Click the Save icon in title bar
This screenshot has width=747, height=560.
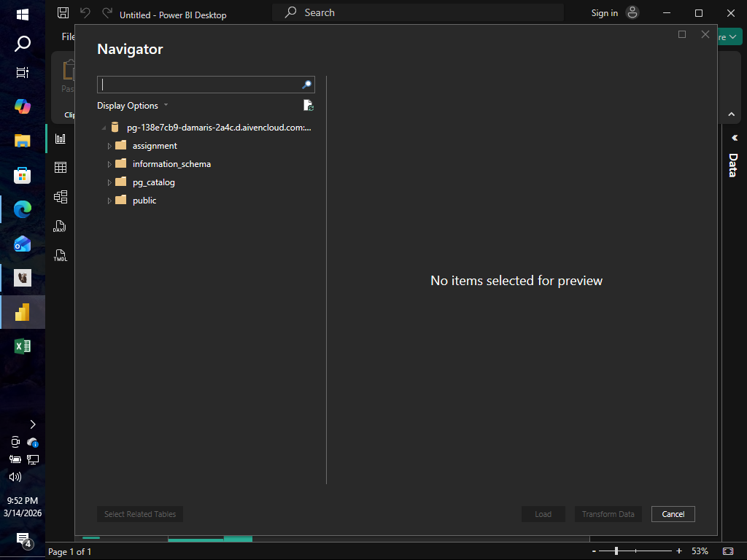63,13
